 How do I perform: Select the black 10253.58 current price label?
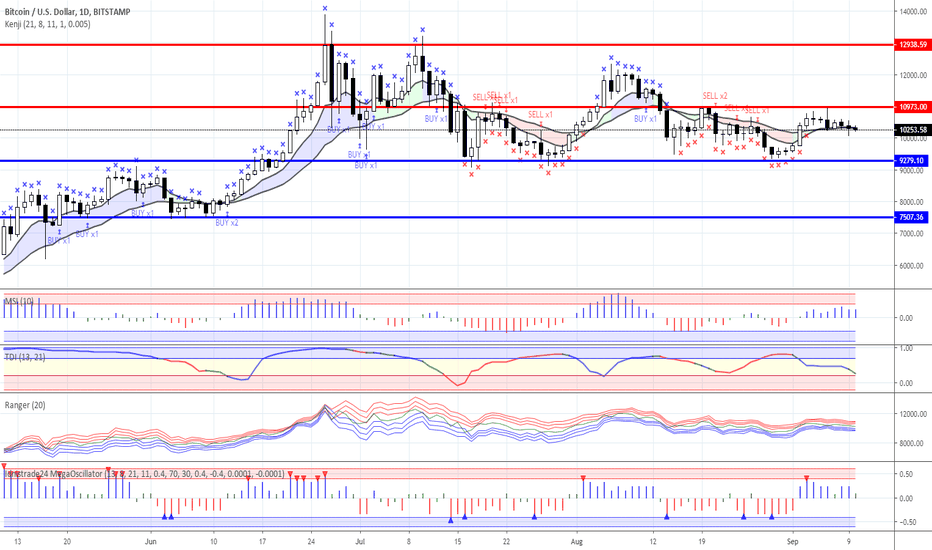tap(912, 130)
